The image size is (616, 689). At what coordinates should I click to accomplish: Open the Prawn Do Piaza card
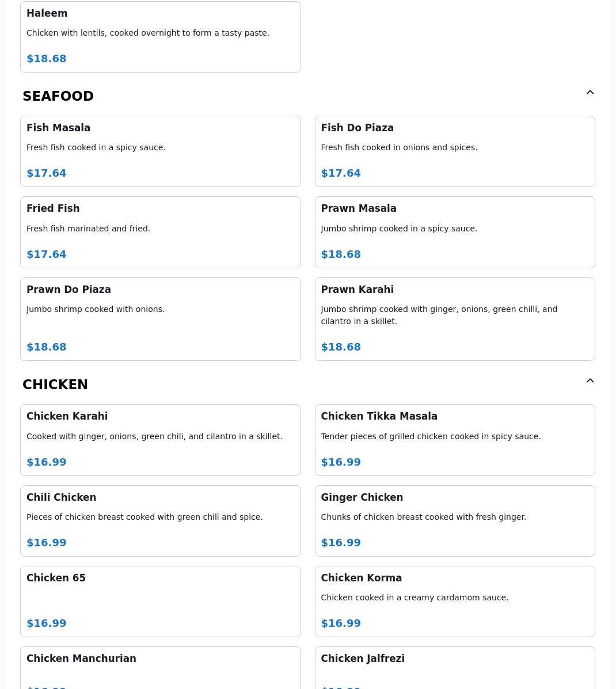(x=160, y=319)
